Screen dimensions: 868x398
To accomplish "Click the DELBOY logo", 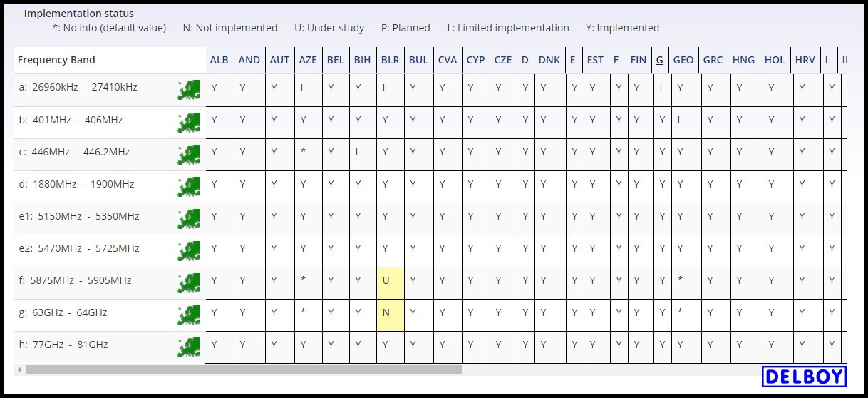I will click(x=803, y=377).
